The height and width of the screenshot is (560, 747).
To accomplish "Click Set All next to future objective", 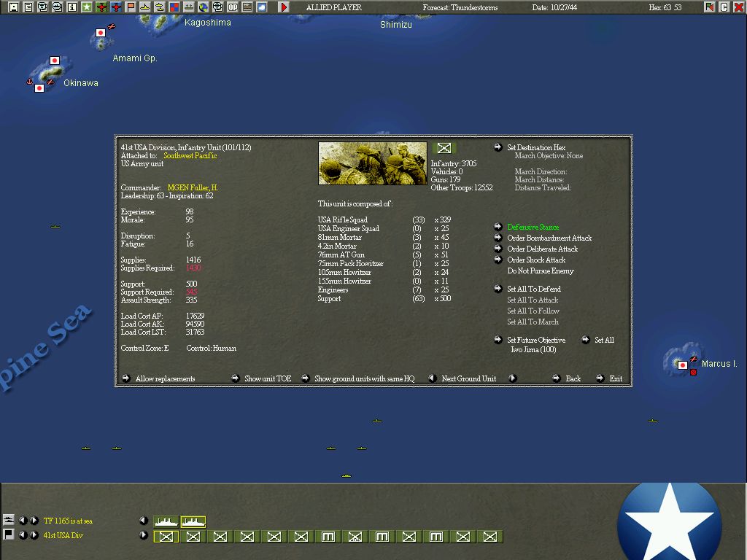I will [x=604, y=340].
